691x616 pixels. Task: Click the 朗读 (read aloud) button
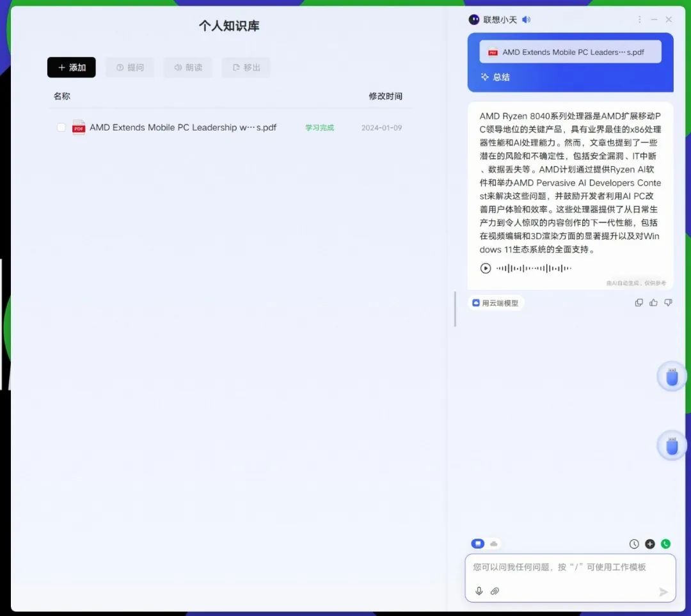188,67
